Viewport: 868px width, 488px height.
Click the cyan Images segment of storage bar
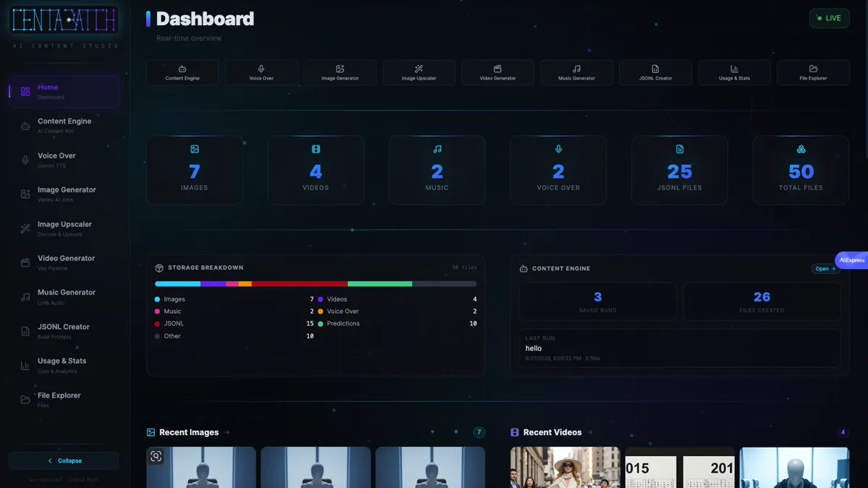coord(178,284)
